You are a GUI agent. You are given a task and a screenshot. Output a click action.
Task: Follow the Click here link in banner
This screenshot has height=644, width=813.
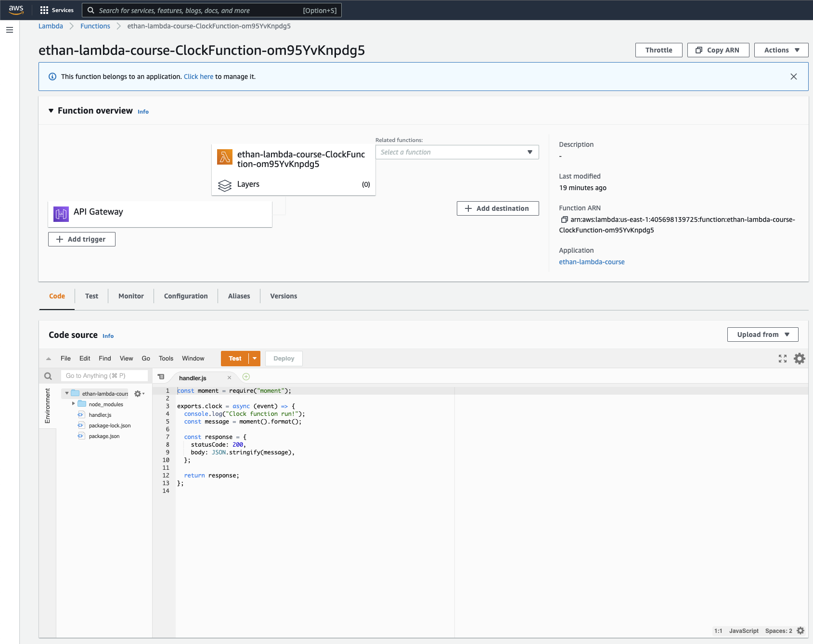(x=198, y=77)
